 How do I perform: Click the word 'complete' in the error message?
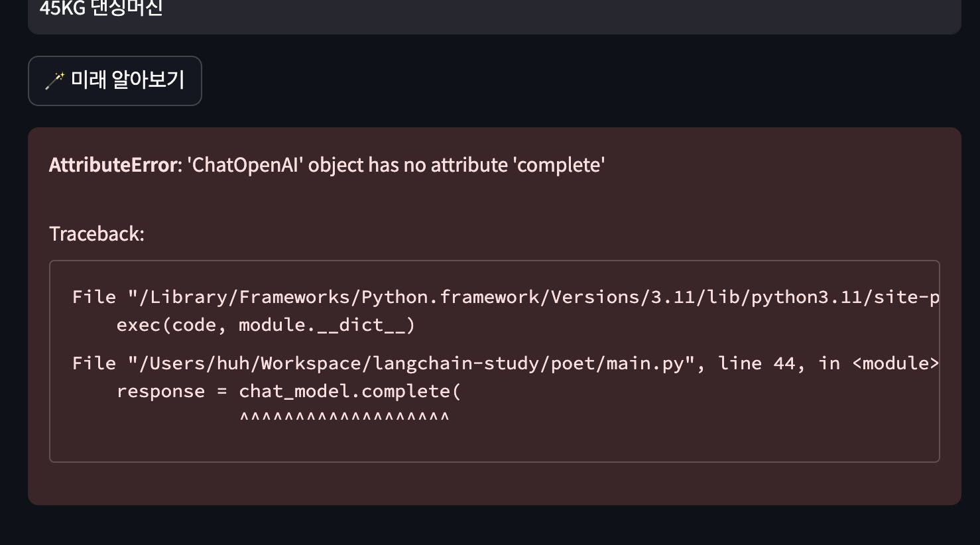tap(559, 164)
